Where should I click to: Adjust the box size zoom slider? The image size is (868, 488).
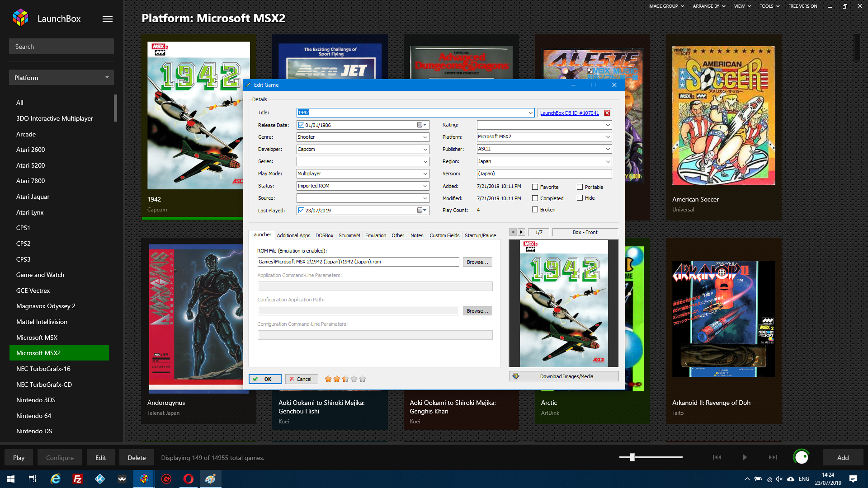pyautogui.click(x=651, y=457)
